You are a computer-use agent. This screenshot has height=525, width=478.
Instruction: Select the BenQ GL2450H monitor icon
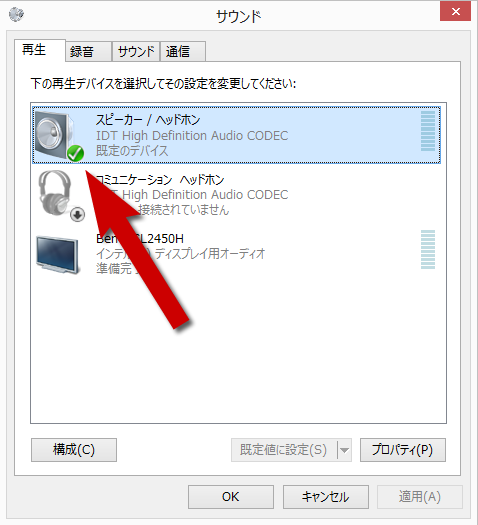coord(58,254)
